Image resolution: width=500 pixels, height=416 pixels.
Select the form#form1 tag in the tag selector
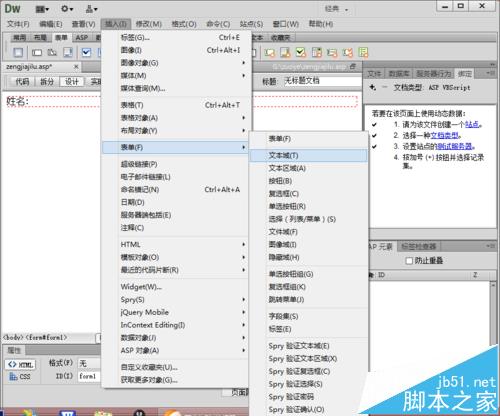46,338
